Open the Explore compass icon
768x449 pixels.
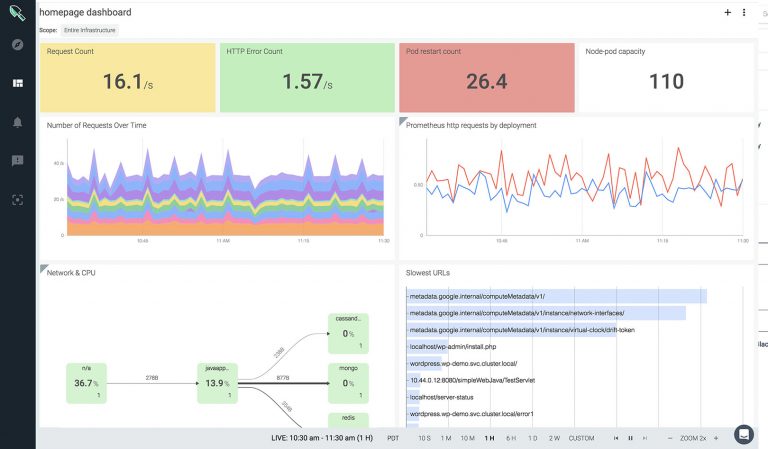pyautogui.click(x=17, y=45)
